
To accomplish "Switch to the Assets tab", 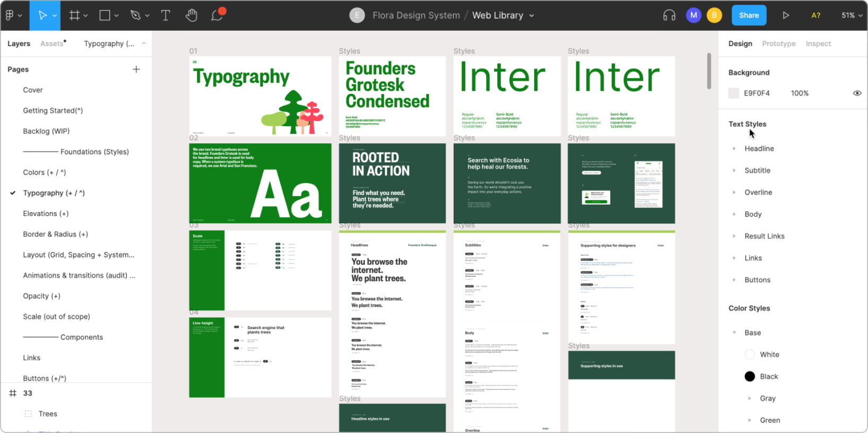I will 52,44.
